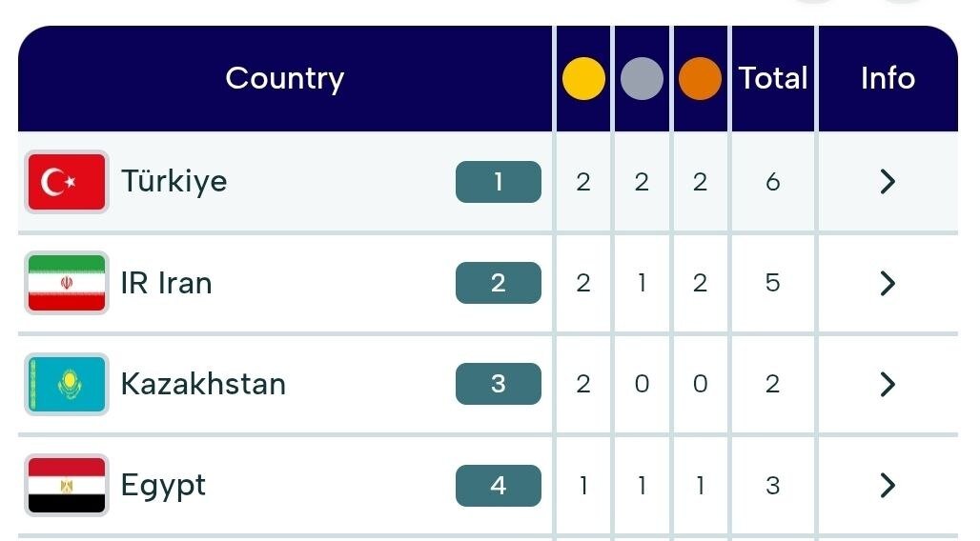Click Egypt's rank 4 badge
Screen dimensions: 980x541
(498, 486)
